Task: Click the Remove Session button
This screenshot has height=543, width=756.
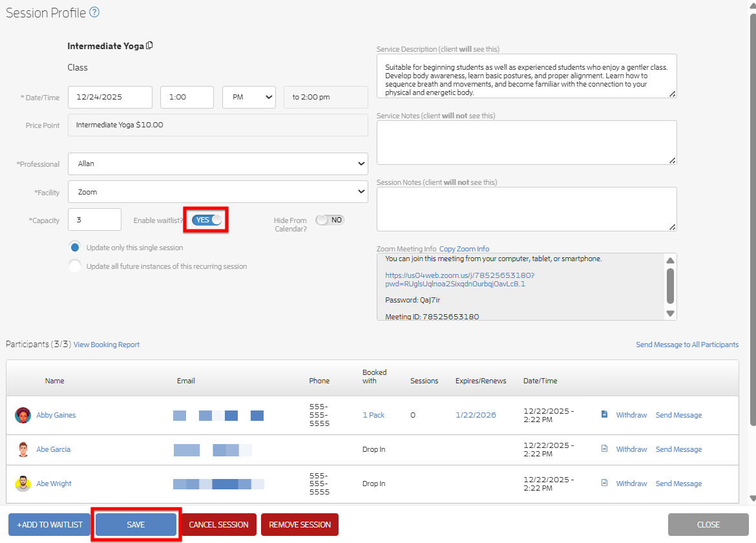Action: click(300, 525)
